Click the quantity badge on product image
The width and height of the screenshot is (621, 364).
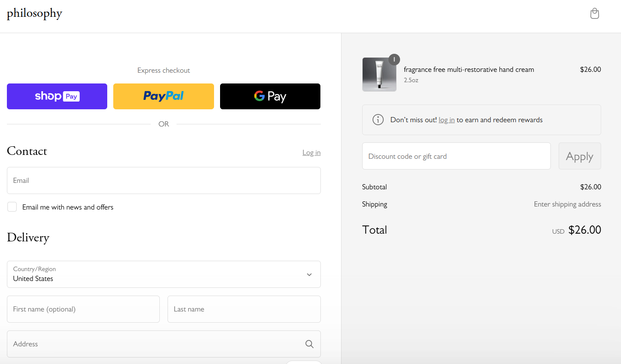click(x=394, y=59)
